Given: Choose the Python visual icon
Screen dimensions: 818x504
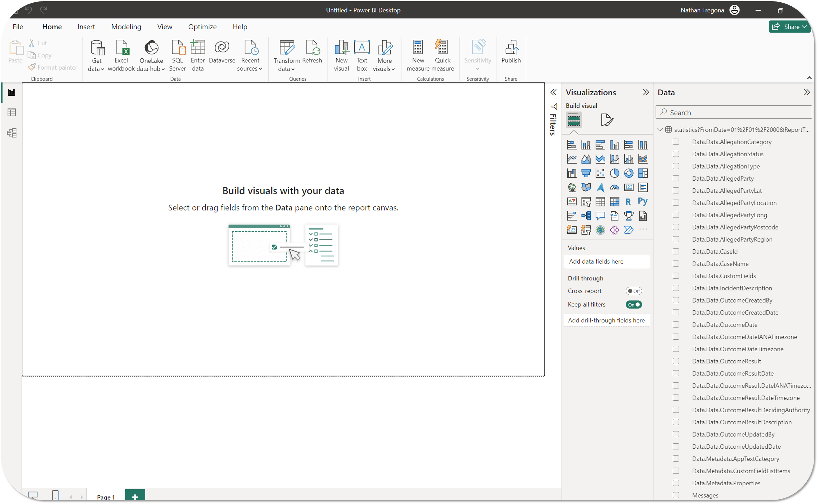Looking at the screenshot, I should click(643, 201).
